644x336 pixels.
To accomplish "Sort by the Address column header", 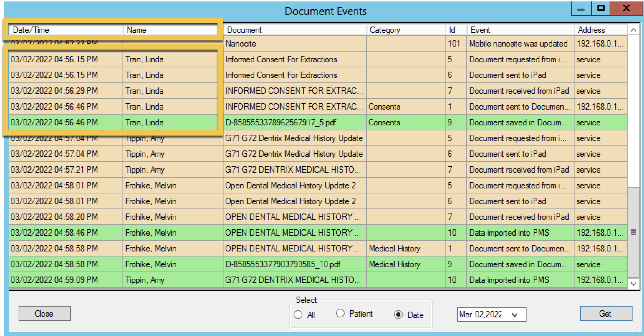I will coord(601,30).
